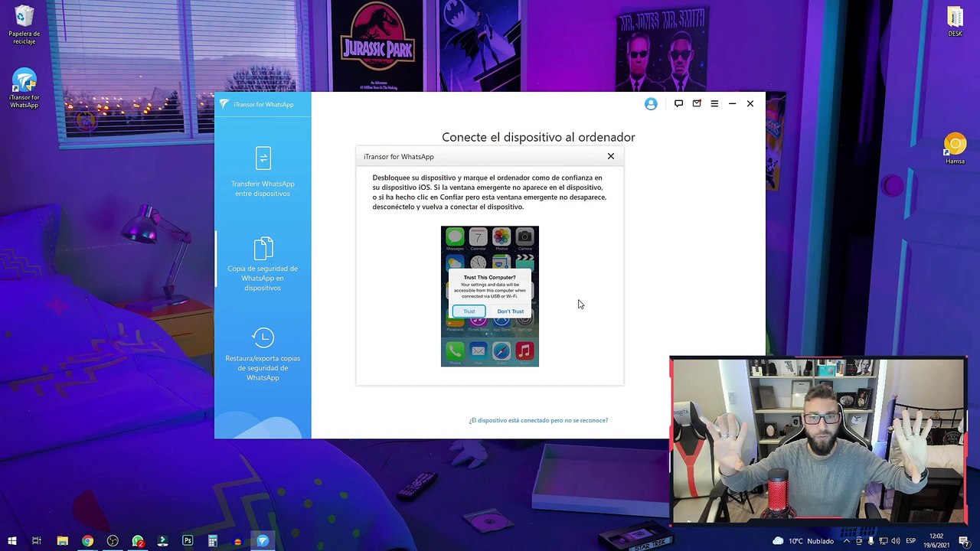This screenshot has width=980, height=551.
Task: Open the clock and calendar 12:02
Action: [x=937, y=541]
